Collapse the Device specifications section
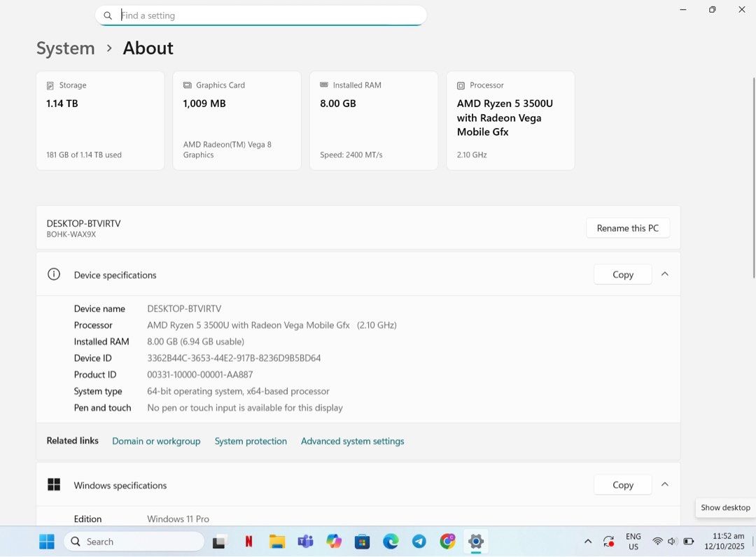 tap(664, 274)
